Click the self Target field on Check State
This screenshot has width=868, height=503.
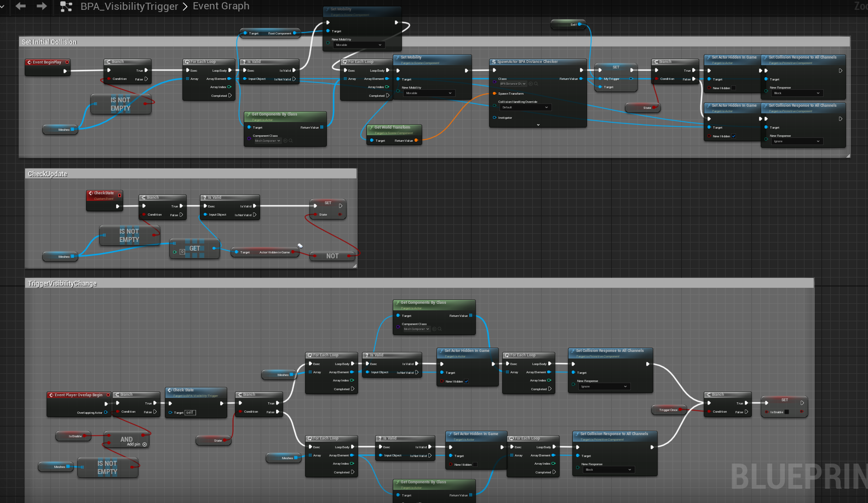190,413
